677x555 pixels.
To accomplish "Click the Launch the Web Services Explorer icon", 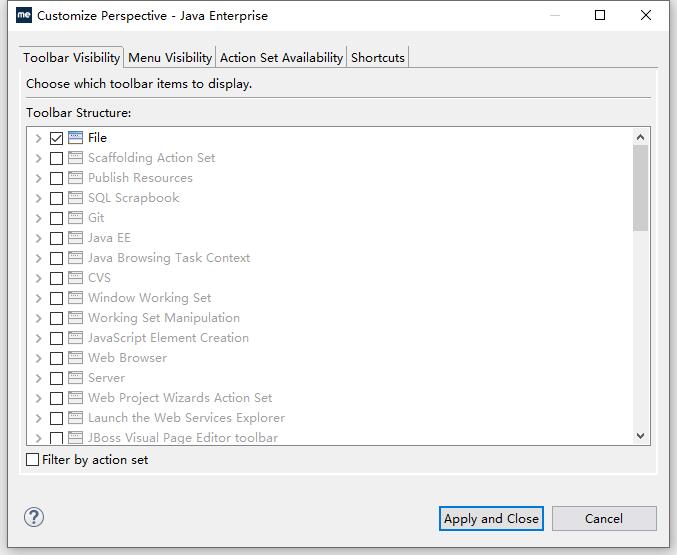I will (x=75, y=418).
